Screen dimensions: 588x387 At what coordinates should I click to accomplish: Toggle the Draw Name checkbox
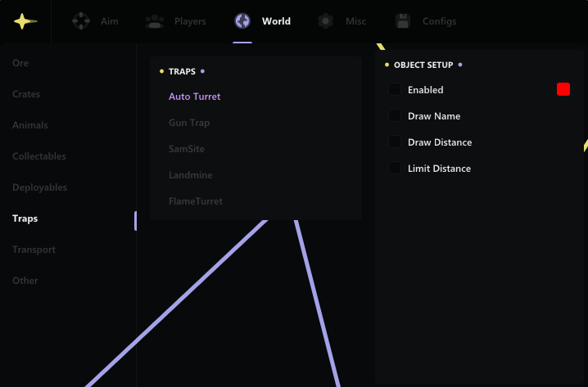coord(395,116)
